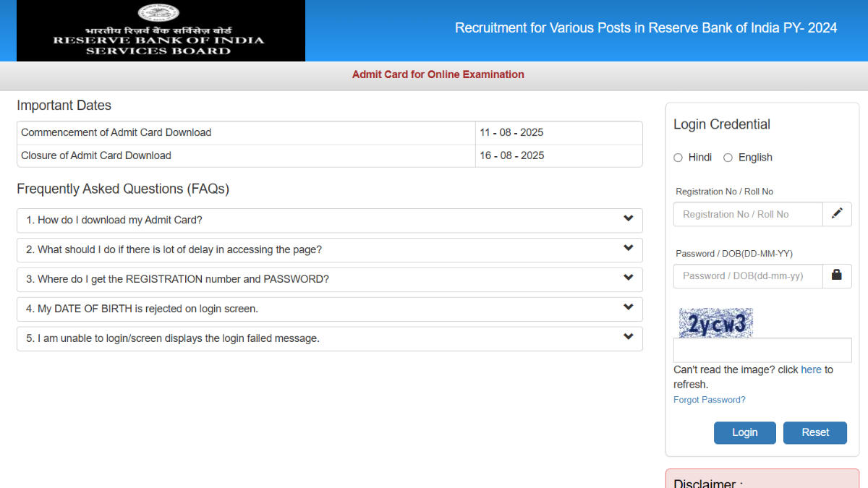Select the Hindi language radio button

(x=678, y=158)
